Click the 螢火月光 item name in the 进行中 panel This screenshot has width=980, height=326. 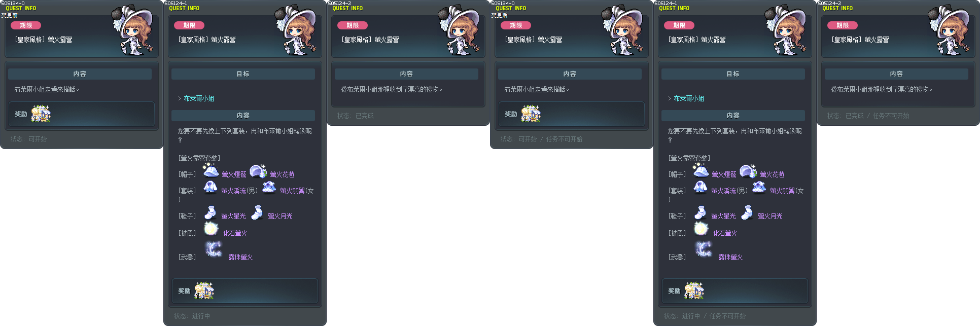point(280,216)
